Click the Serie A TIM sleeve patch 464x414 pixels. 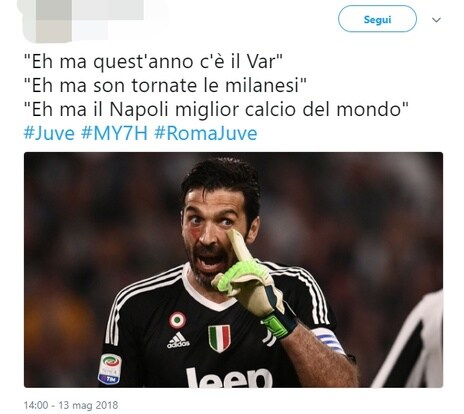coord(110,369)
